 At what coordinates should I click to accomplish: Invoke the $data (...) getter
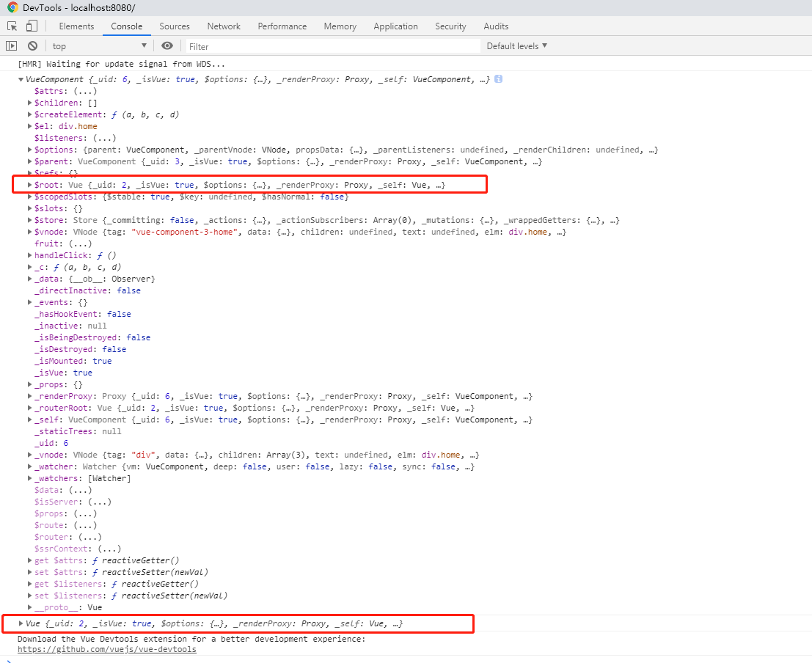coord(80,490)
